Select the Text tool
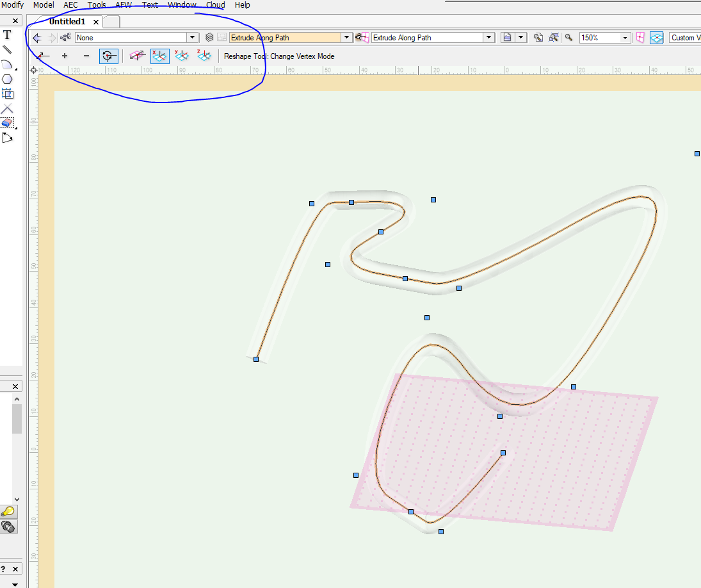 coord(8,35)
